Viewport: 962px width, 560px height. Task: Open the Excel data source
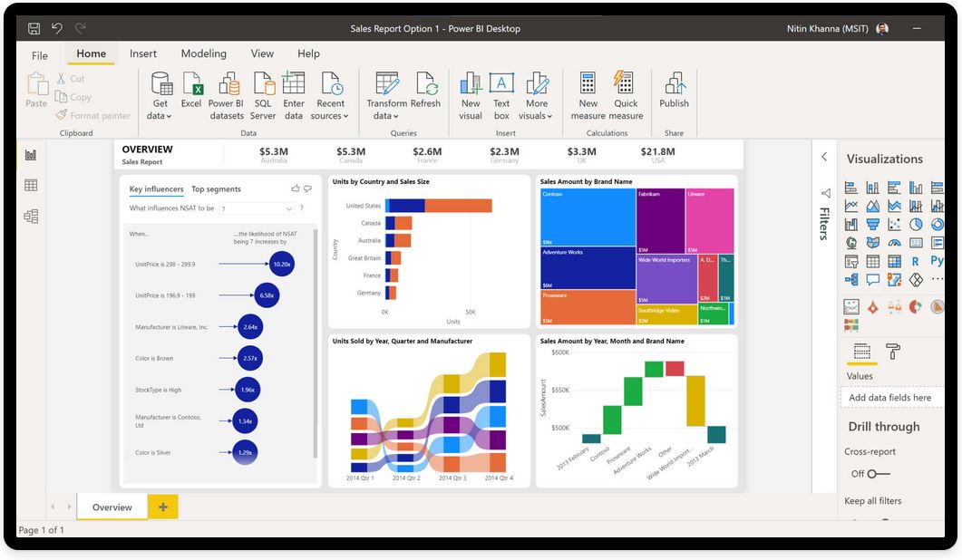pos(190,91)
